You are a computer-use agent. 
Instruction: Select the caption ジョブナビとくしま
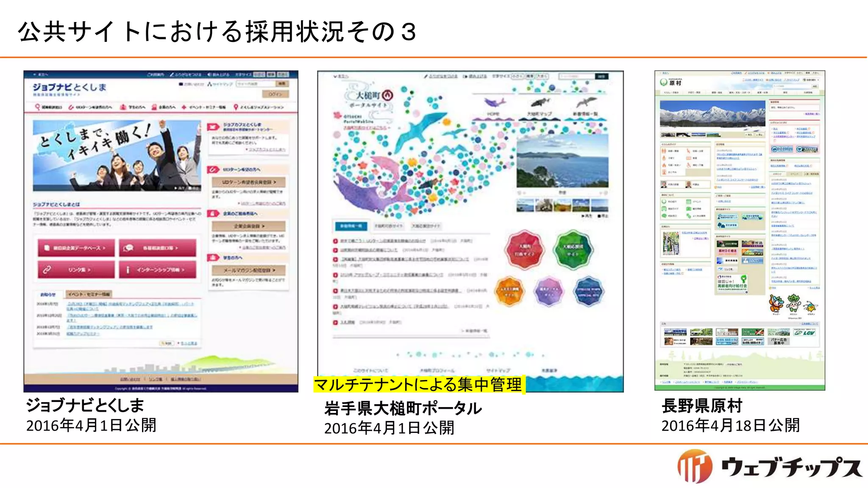[x=85, y=405]
